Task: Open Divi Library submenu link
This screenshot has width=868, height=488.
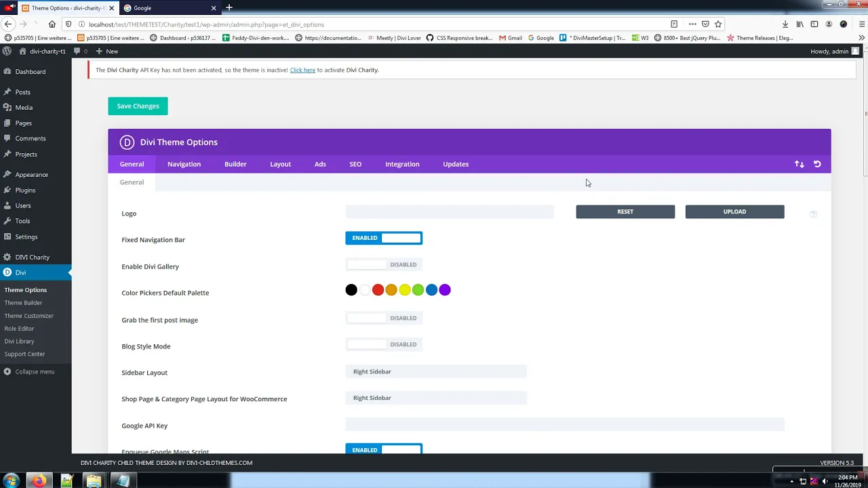Action: pos(19,342)
